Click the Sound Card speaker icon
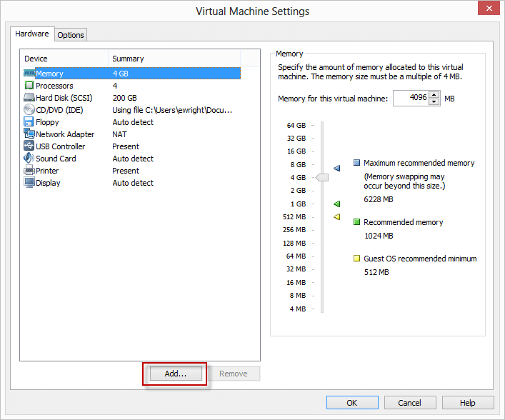This screenshot has width=505, height=420. pos(29,159)
